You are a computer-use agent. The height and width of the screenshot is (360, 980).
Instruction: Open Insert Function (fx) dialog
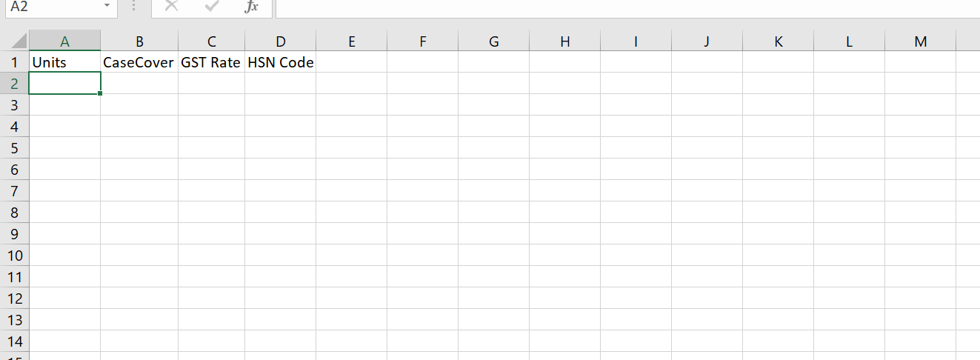tap(252, 7)
